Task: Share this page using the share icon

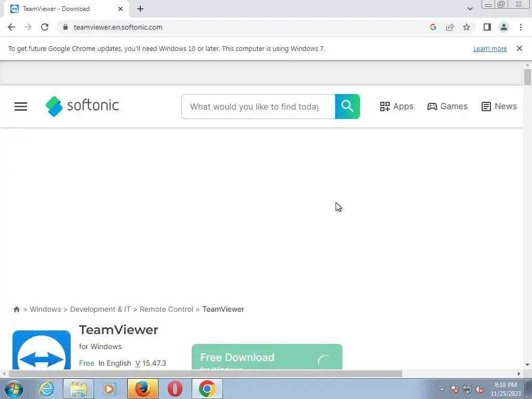Action: pos(450,27)
